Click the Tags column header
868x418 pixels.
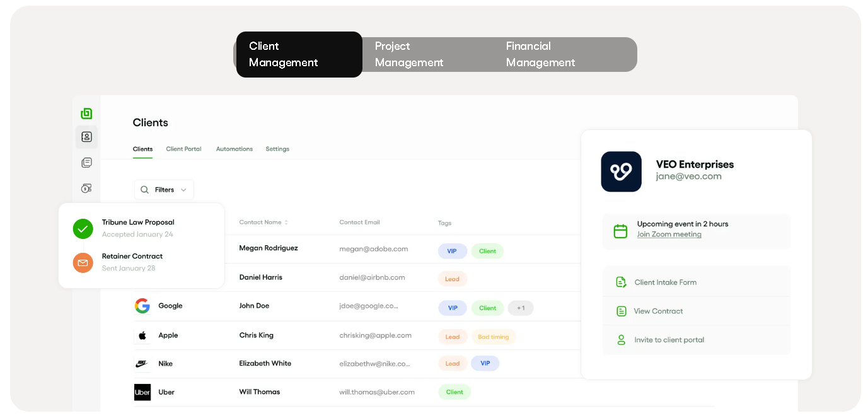[x=445, y=223]
